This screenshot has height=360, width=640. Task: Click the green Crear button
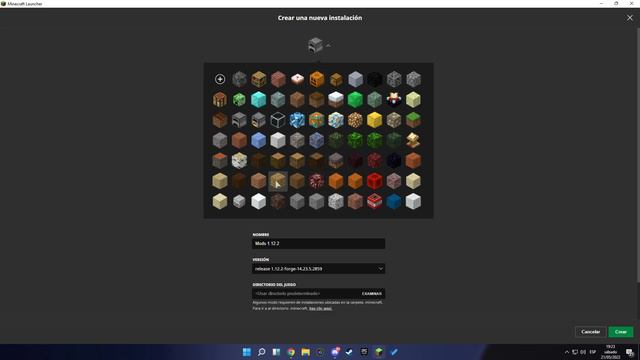[x=621, y=332]
